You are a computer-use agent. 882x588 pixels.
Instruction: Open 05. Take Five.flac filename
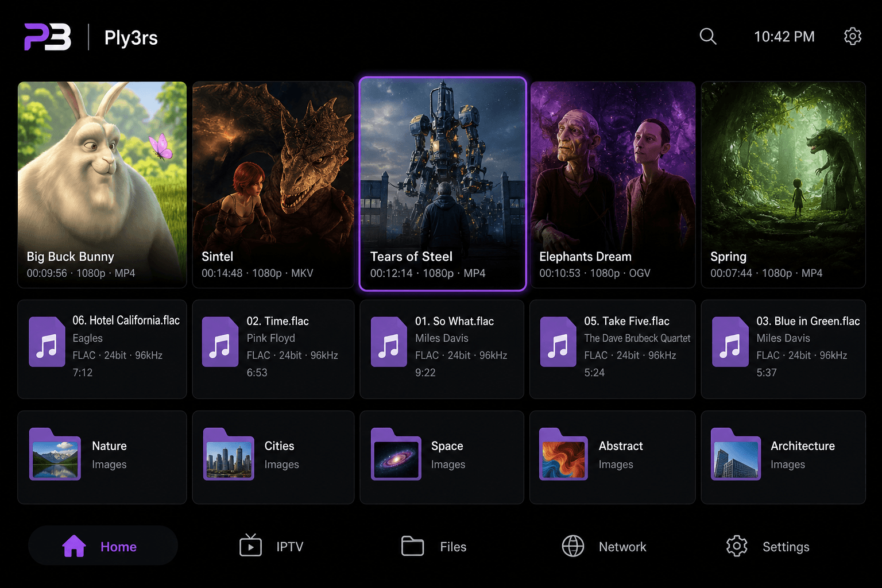coord(626,321)
